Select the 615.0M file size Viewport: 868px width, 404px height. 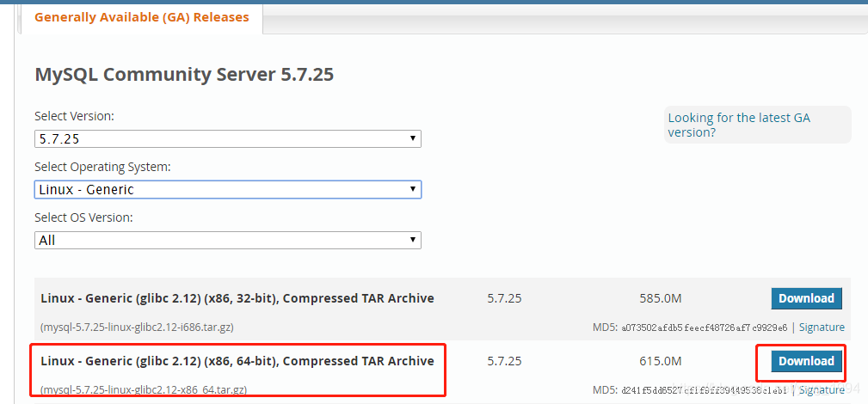(660, 361)
